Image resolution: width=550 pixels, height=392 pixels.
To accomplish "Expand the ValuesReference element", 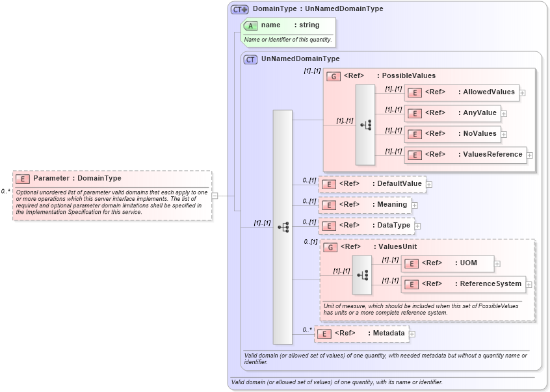I will point(530,155).
